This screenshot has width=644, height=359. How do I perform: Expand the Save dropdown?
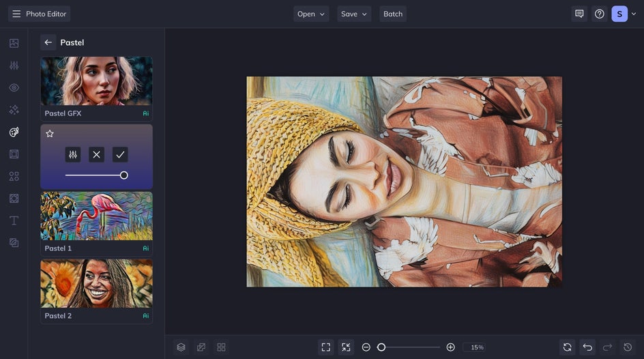354,14
